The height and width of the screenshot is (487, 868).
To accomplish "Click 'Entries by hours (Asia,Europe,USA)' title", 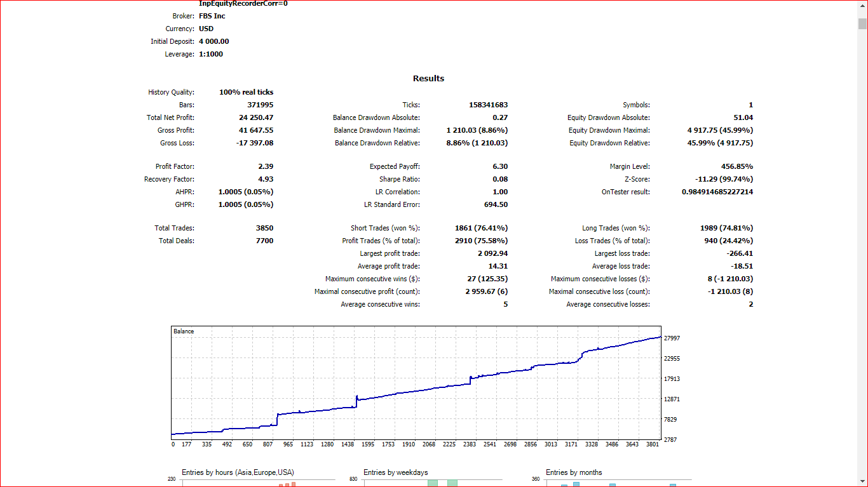I will pos(238,472).
